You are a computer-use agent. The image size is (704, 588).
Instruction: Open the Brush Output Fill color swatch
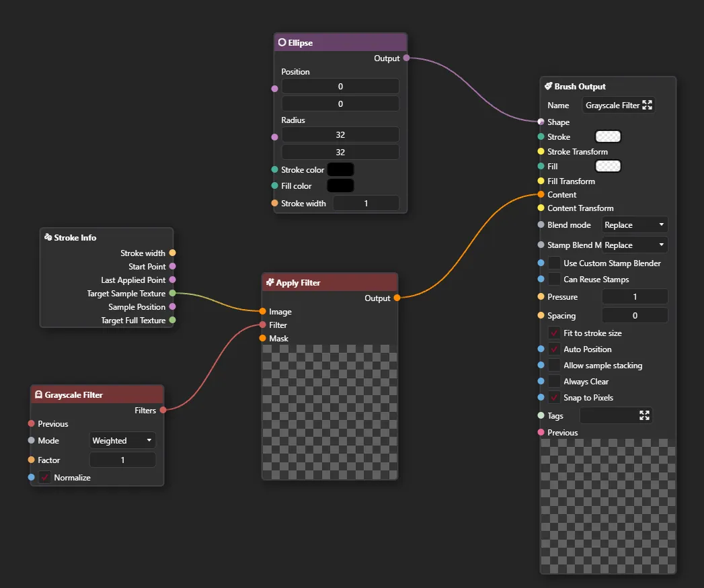[608, 167]
